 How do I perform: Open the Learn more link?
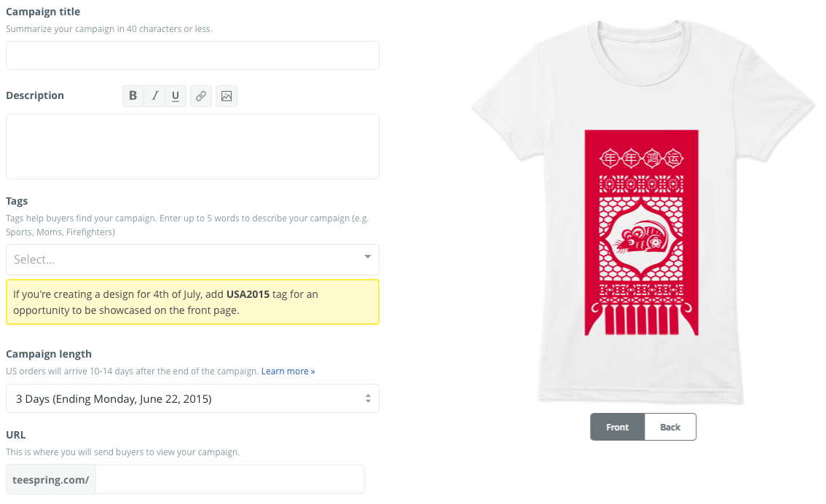[288, 371]
